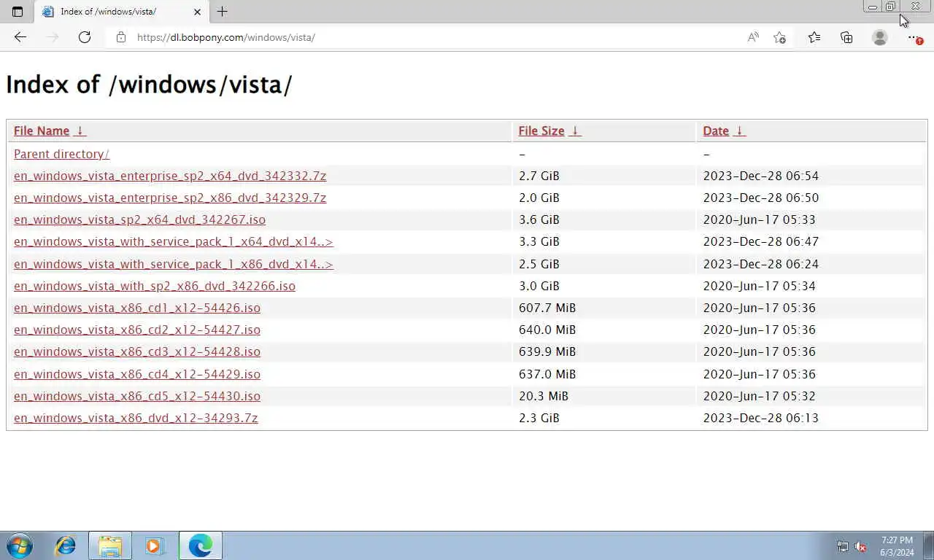The height and width of the screenshot is (560, 934).
Task: Open Windows Explorer folder on taskbar
Action: tap(110, 545)
